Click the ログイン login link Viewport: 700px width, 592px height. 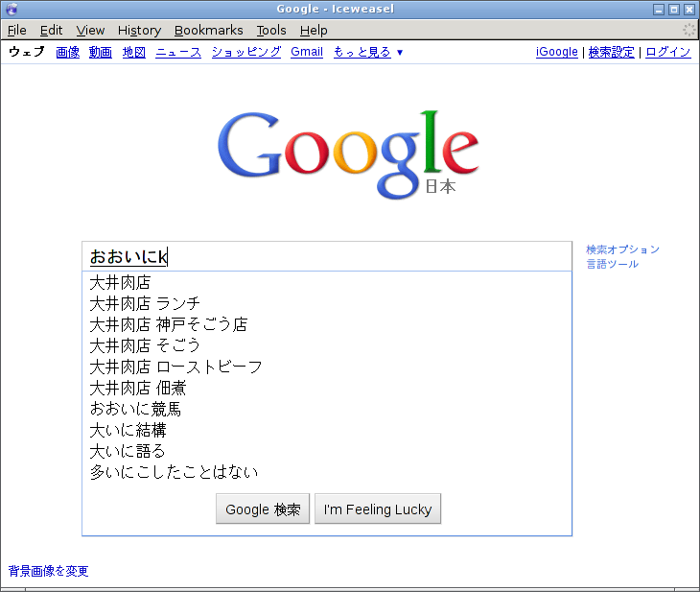tap(668, 52)
